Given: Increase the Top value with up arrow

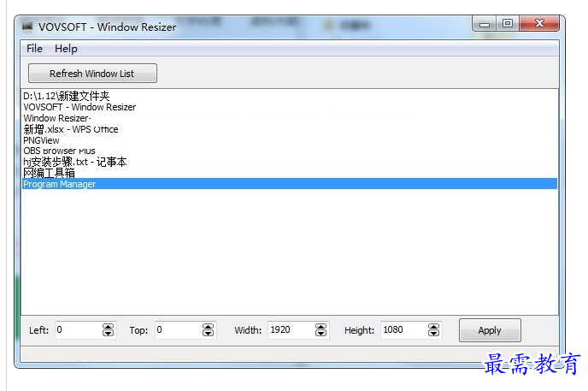Looking at the screenshot, I should 209,327.
